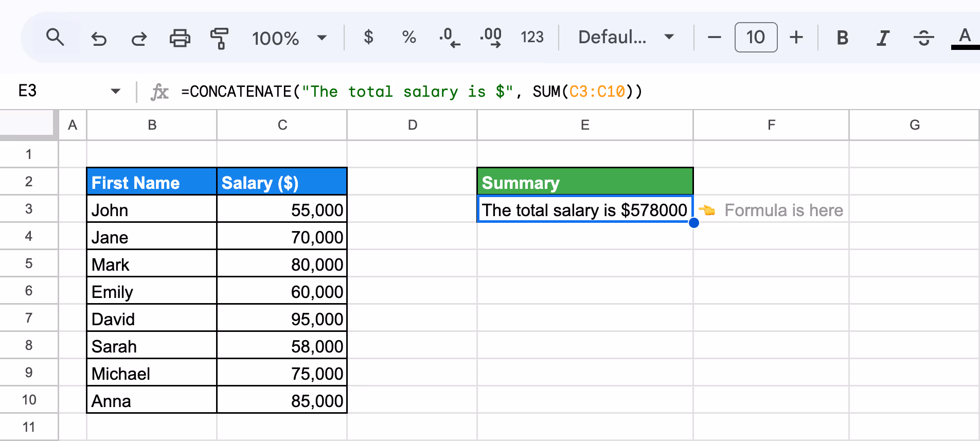Open more number formats (123)
This screenshot has height=441, width=980.
[532, 37]
